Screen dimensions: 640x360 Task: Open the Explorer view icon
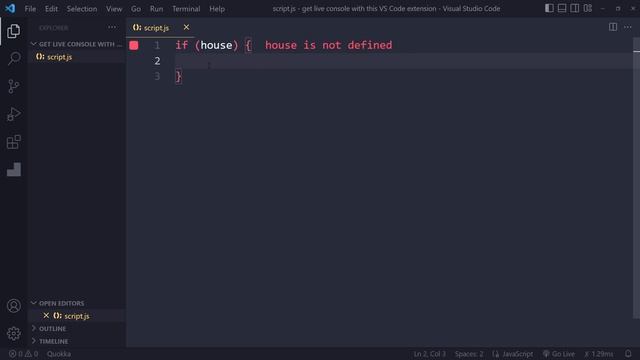[13, 31]
